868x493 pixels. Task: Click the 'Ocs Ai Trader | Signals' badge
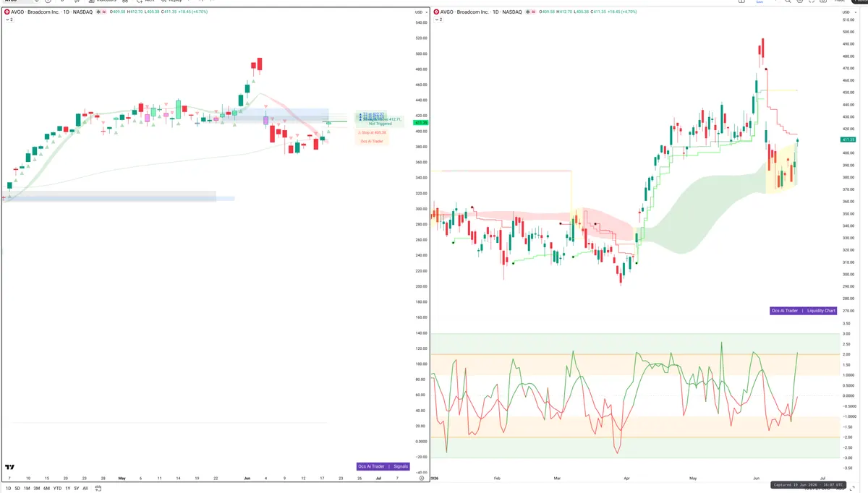(x=383, y=466)
